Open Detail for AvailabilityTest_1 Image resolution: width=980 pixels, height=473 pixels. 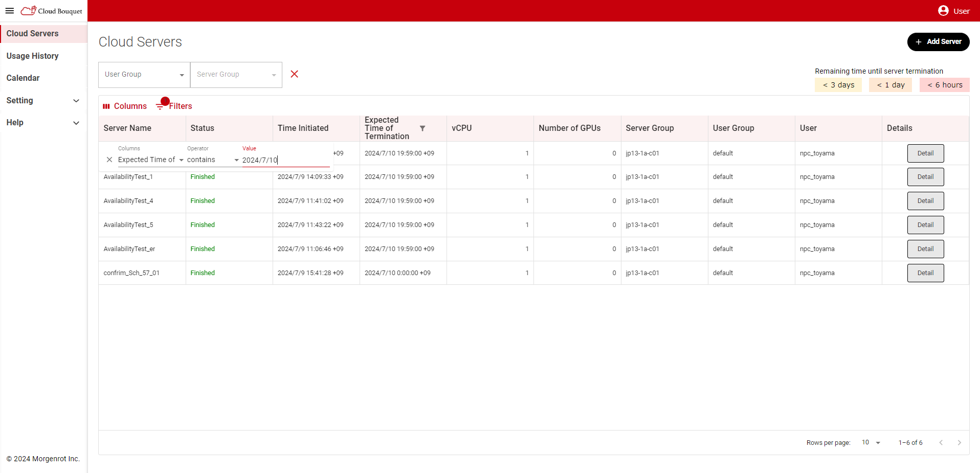tap(925, 177)
